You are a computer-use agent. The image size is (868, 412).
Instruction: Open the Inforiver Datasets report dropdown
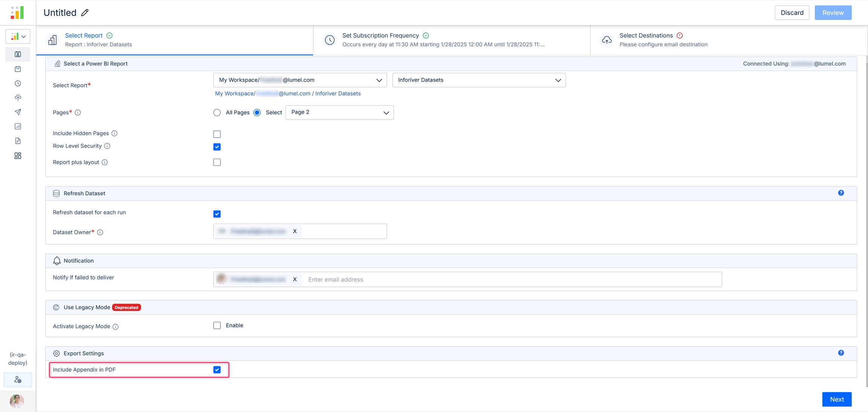pyautogui.click(x=479, y=80)
